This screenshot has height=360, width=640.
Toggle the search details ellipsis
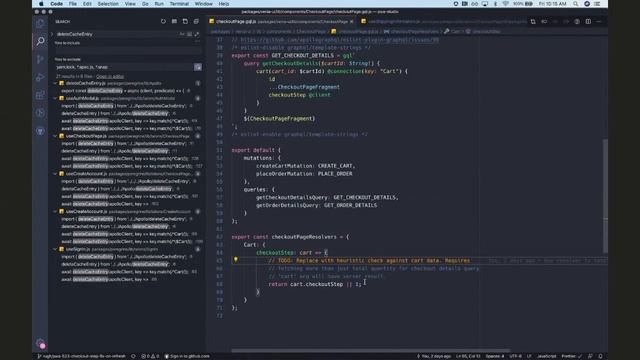pyautogui.click(x=198, y=41)
